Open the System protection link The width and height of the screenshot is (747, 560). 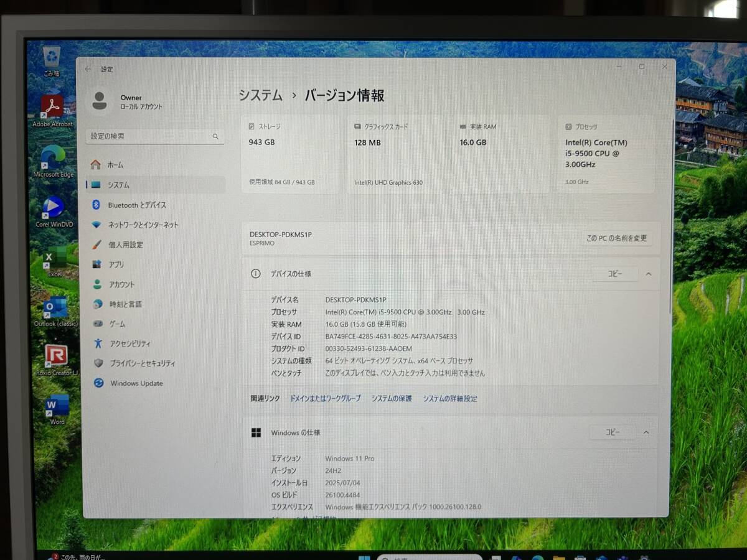(392, 399)
